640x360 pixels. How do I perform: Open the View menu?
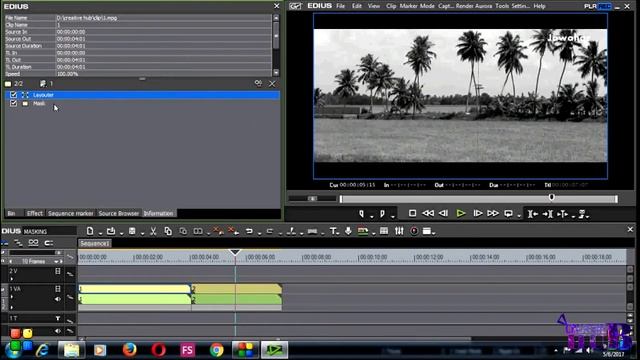pos(373,6)
